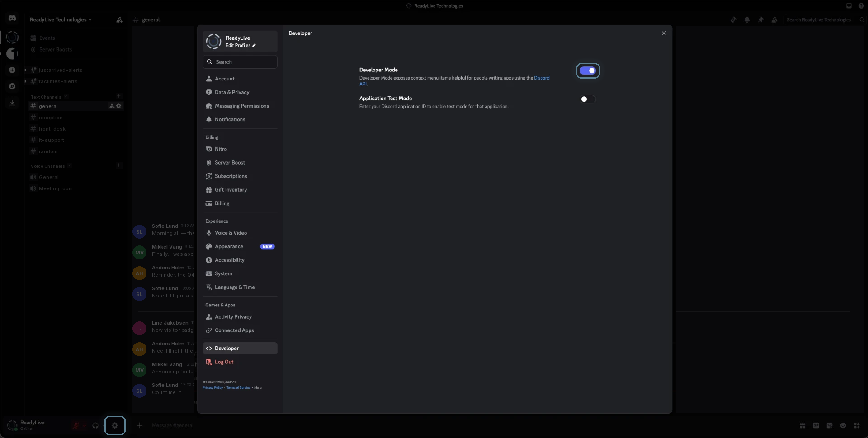This screenshot has height=438, width=868.
Task: Click the Download Apps arrow icon
Action: 12,103
